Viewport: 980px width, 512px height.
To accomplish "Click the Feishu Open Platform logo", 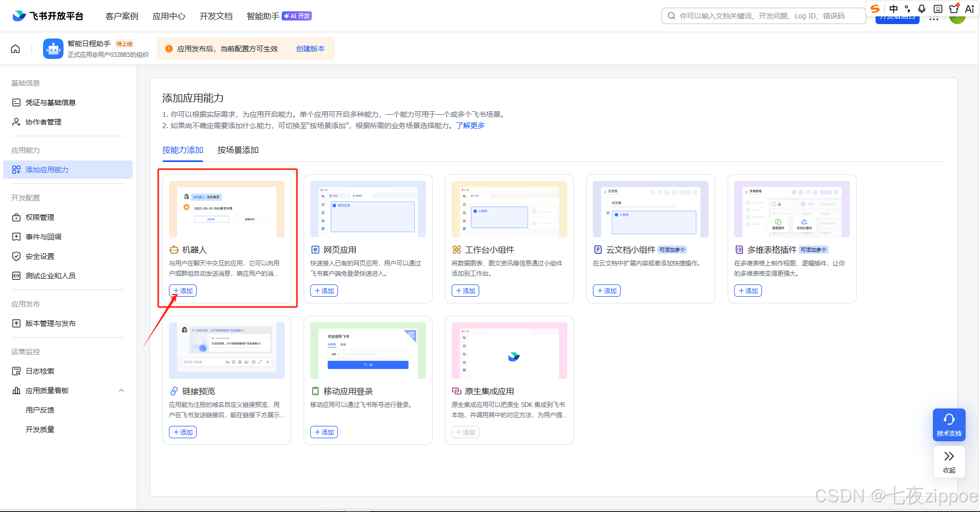I will click(48, 16).
